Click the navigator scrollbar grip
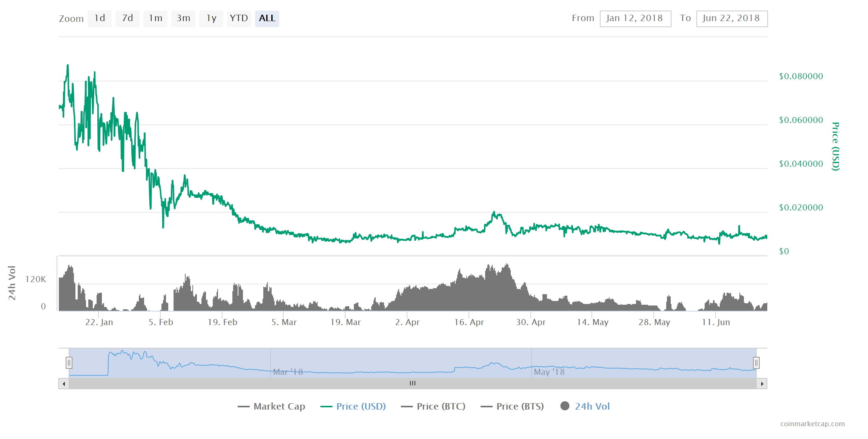 [x=413, y=383]
